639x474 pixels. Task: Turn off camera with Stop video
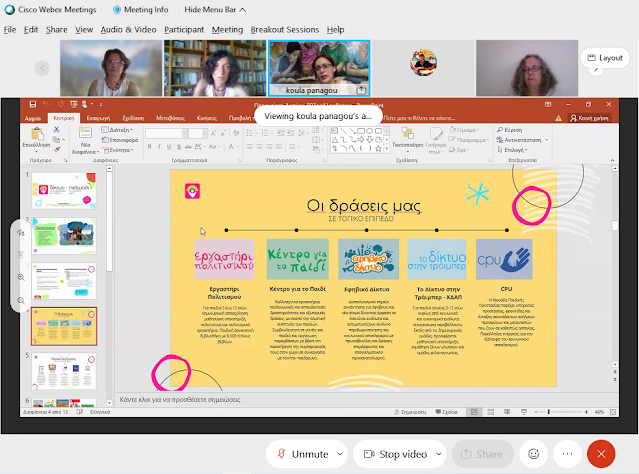[393, 454]
